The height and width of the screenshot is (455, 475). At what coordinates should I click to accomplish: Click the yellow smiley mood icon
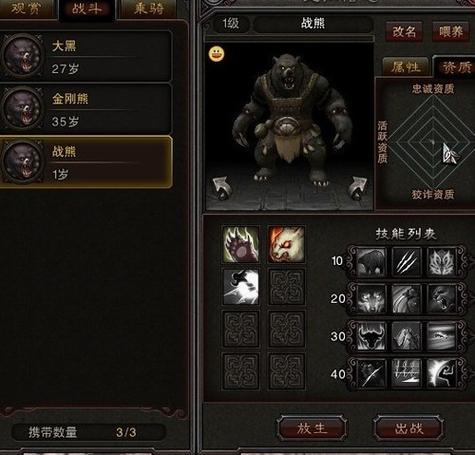[216, 54]
